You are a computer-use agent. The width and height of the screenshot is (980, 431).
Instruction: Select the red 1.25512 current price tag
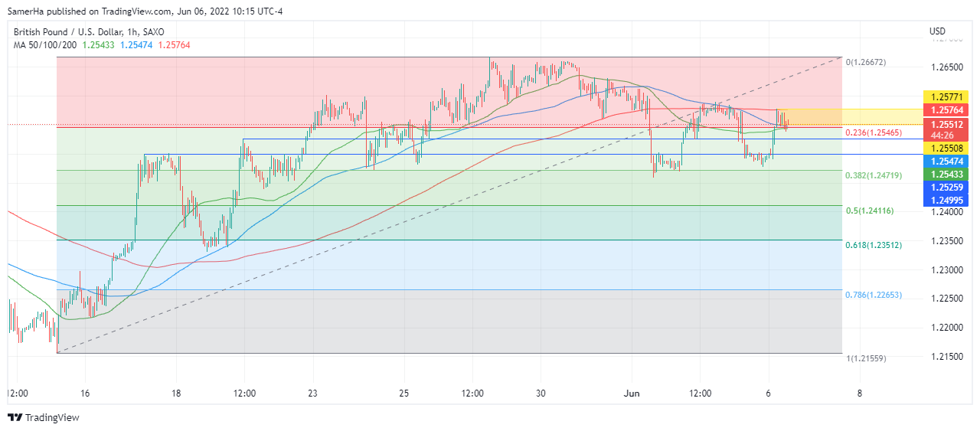[948, 124]
